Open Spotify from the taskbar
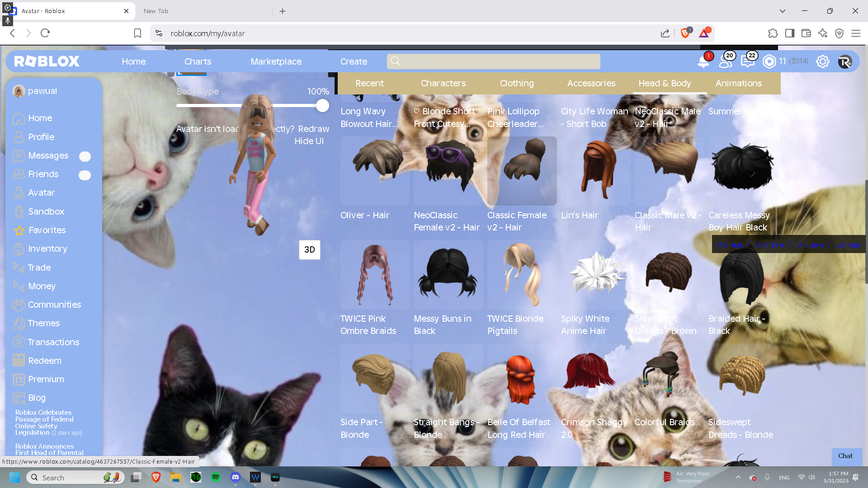The image size is (868, 488). click(216, 477)
